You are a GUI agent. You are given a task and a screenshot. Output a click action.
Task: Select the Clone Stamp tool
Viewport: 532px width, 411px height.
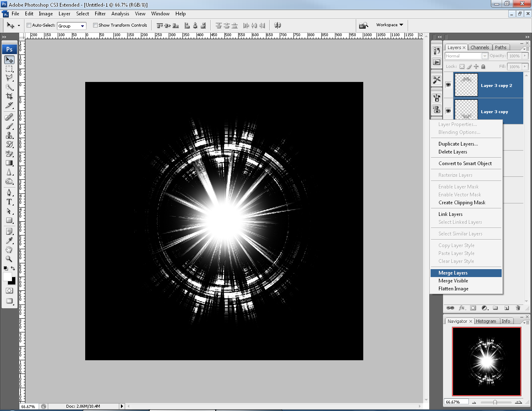[x=10, y=134]
